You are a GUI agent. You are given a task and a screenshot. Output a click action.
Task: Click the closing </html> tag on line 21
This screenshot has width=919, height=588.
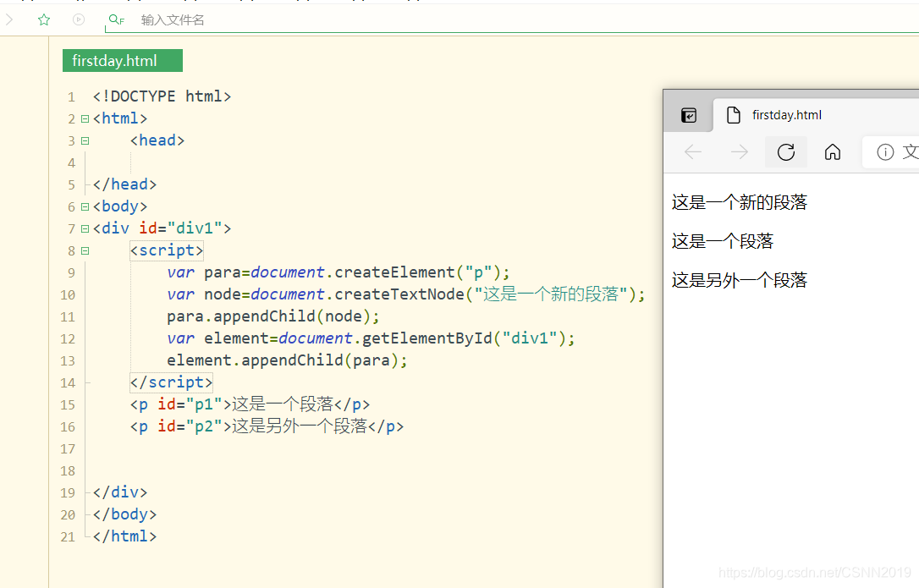[x=125, y=536]
